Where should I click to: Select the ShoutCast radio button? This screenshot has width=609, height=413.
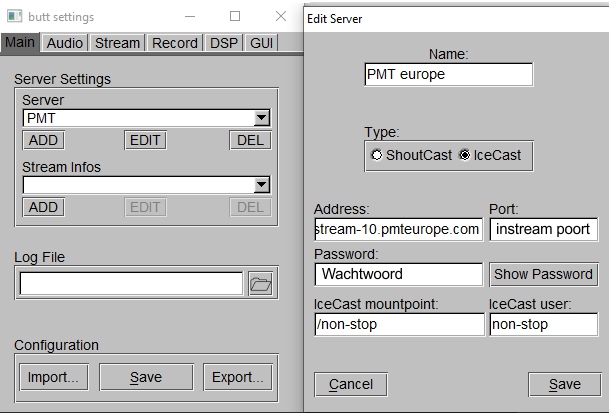click(x=376, y=155)
